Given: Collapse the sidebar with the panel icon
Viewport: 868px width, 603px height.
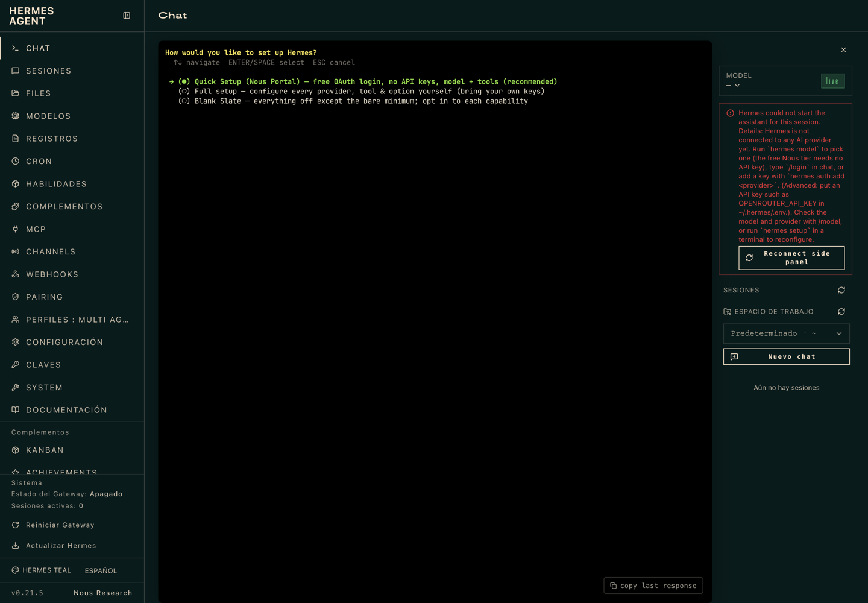Looking at the screenshot, I should [x=127, y=16].
